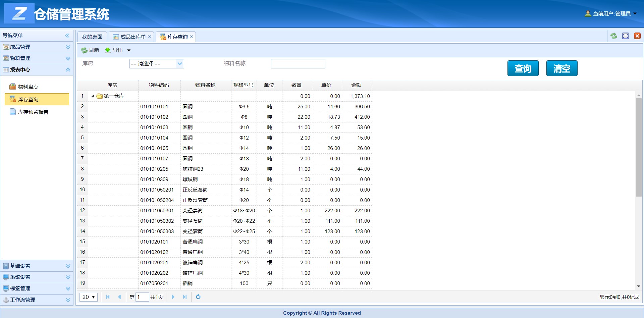Screen dimensions: 644x318
Task: Click the fullscreen icon at top right
Action: pyautogui.click(x=625, y=36)
